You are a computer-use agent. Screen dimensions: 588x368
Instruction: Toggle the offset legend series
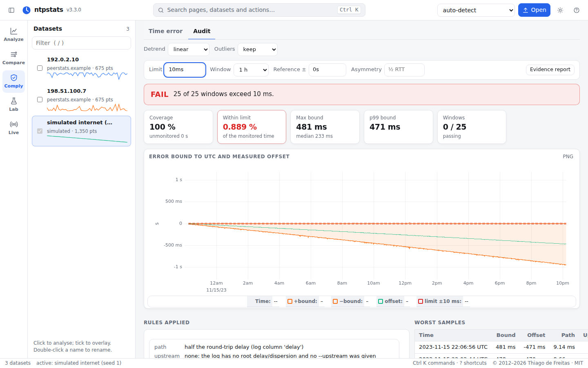tap(390, 301)
